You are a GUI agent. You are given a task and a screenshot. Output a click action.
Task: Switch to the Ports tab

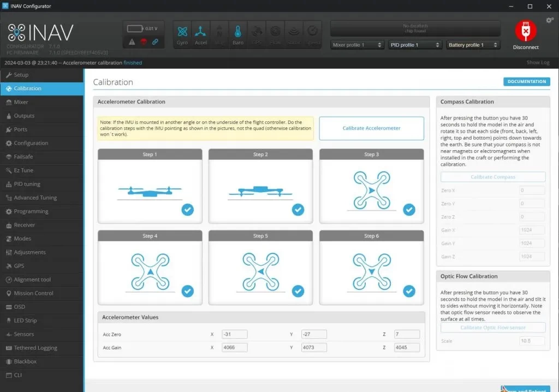coord(41,129)
